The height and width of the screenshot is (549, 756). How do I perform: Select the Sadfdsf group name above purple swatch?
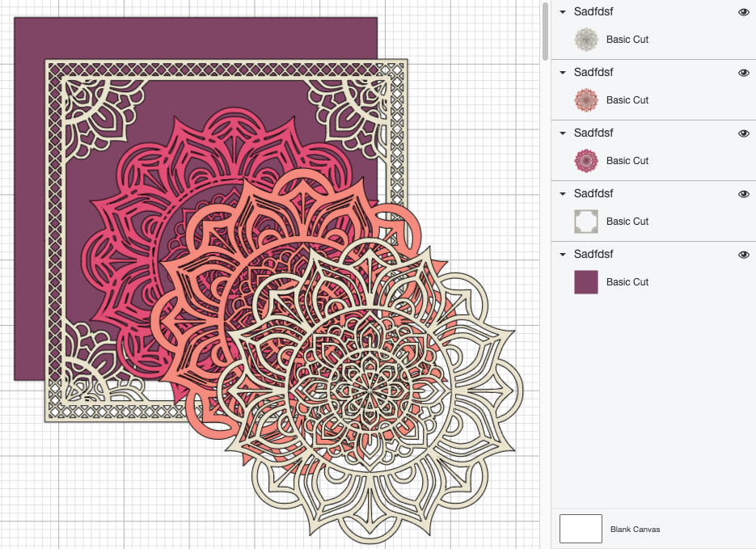[x=593, y=254]
